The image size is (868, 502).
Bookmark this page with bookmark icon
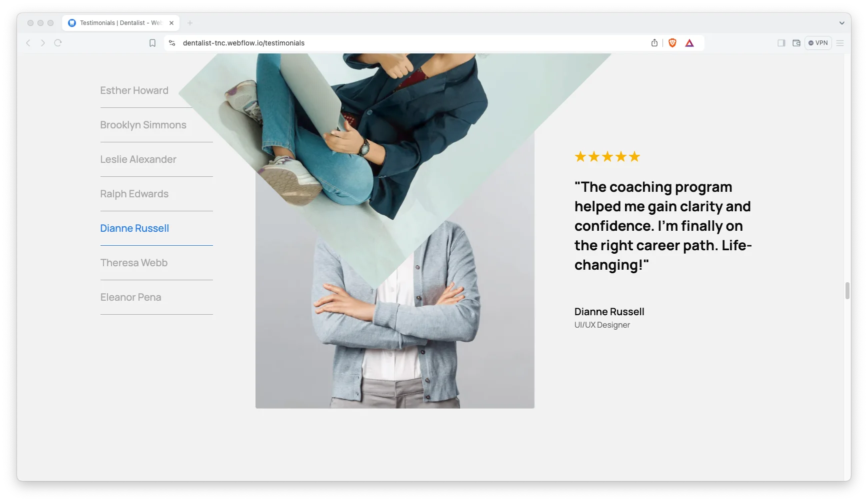pos(152,43)
